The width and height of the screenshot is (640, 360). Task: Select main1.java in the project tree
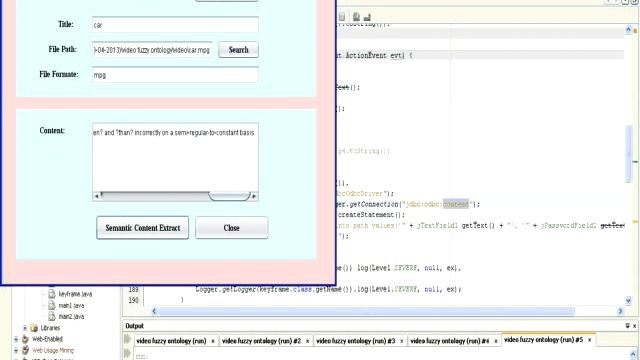71,305
